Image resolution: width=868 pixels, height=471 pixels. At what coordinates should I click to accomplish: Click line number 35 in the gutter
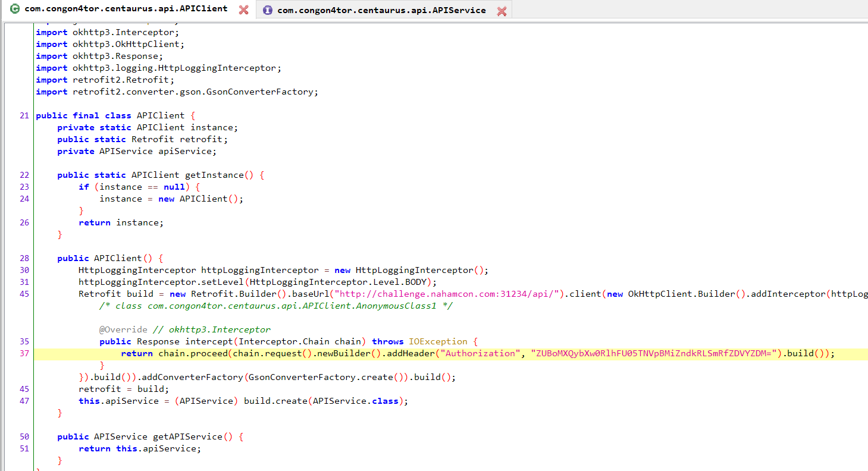click(x=24, y=341)
